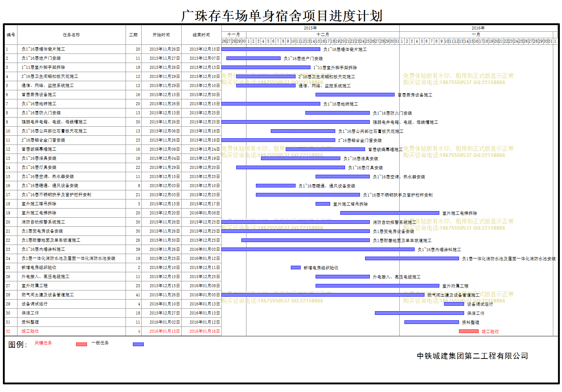Select red 竣工验收 in the task list
Viewport: 562px width, 392px height.
(30, 331)
